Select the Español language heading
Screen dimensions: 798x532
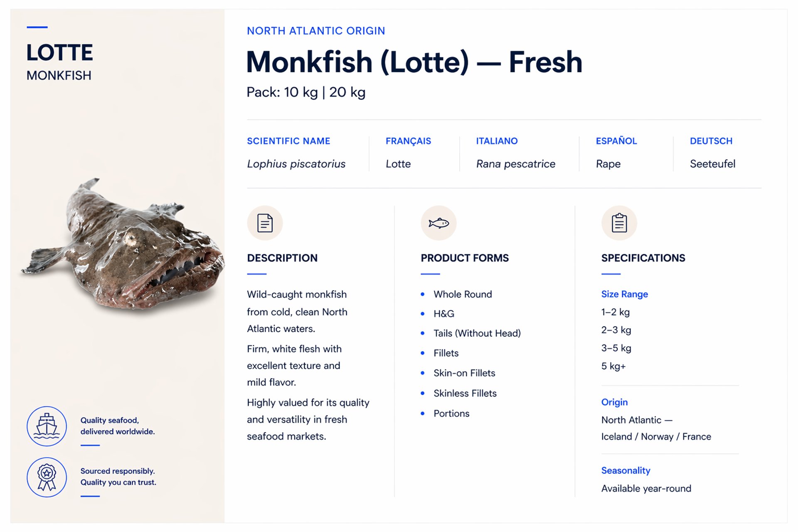pyautogui.click(x=616, y=141)
